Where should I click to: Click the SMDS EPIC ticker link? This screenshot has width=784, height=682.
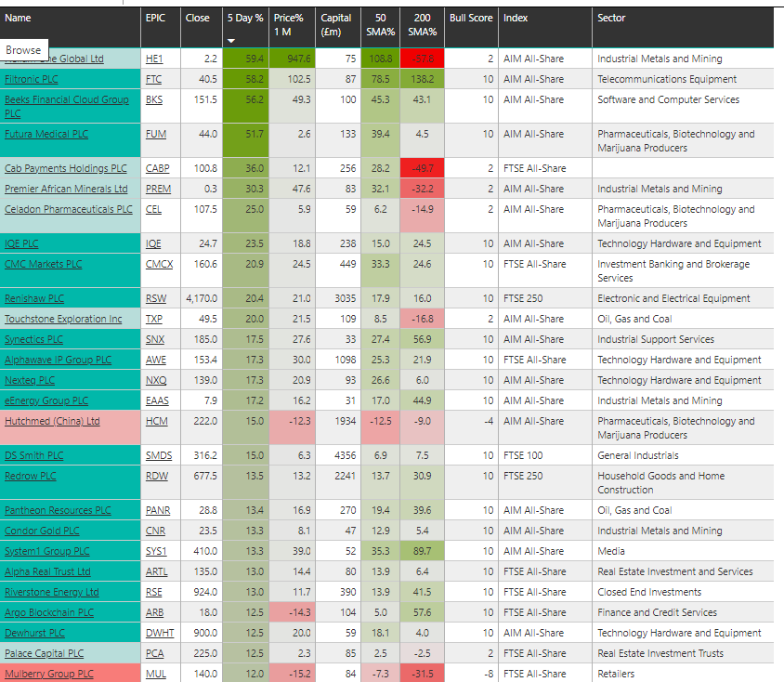(159, 456)
